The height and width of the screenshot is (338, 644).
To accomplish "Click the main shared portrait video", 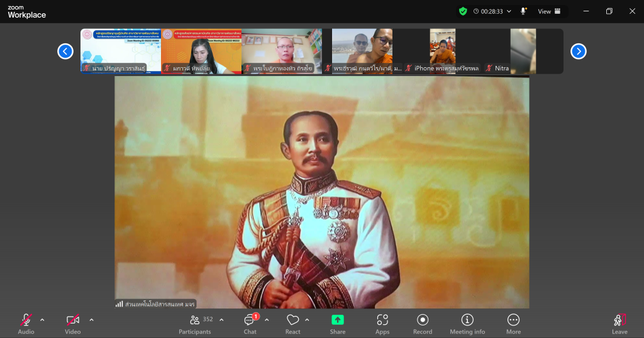I will click(x=321, y=192).
